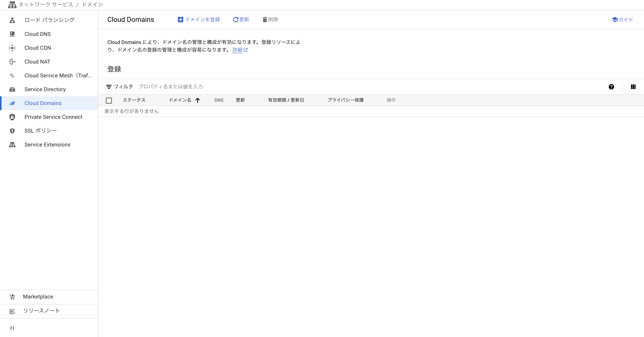644x337 pixels.
Task: Click the Cloud Domains sidebar icon
Action: coord(12,103)
